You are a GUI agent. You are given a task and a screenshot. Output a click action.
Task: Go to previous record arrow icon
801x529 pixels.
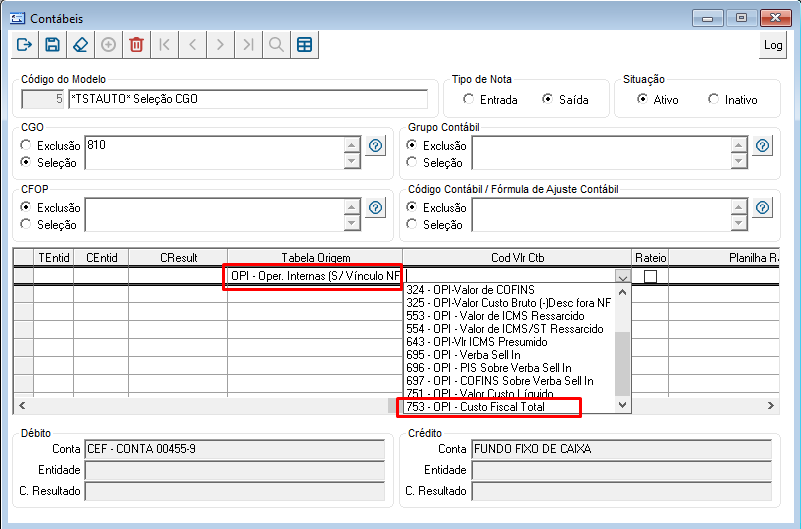click(x=193, y=45)
